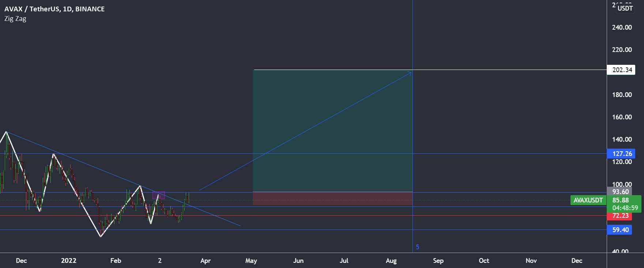644x268 pixels.
Task: Click the 85.88 current price label
Action: click(621, 200)
